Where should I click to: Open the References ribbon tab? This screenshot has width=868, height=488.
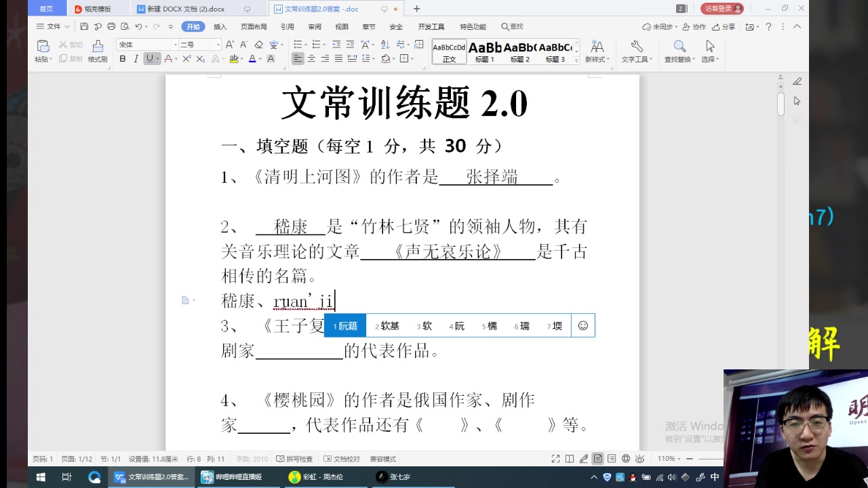coord(288,26)
